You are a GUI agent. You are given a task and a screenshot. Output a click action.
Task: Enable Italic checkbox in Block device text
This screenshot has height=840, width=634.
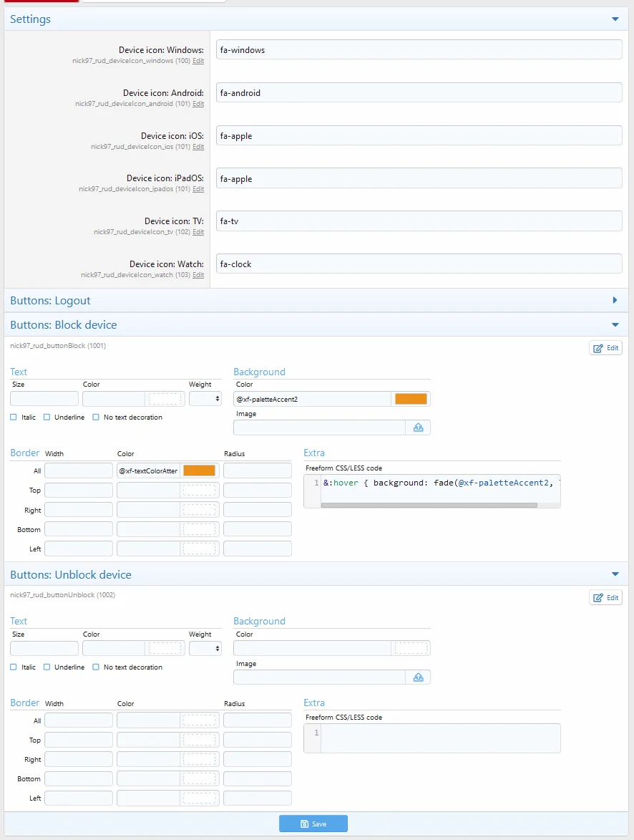14,417
